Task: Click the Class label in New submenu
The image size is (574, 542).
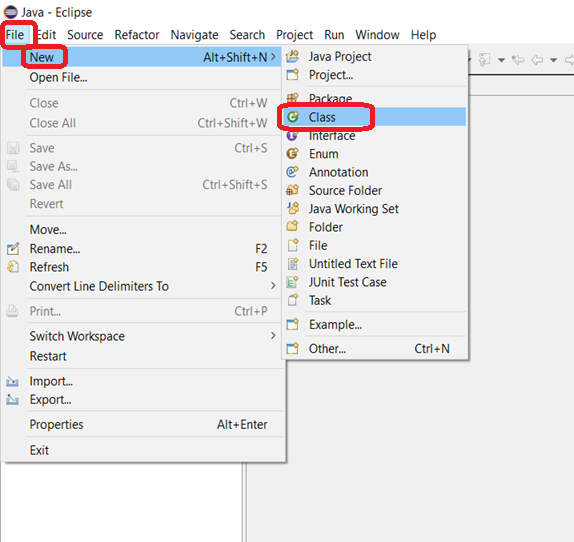Action: point(322,117)
